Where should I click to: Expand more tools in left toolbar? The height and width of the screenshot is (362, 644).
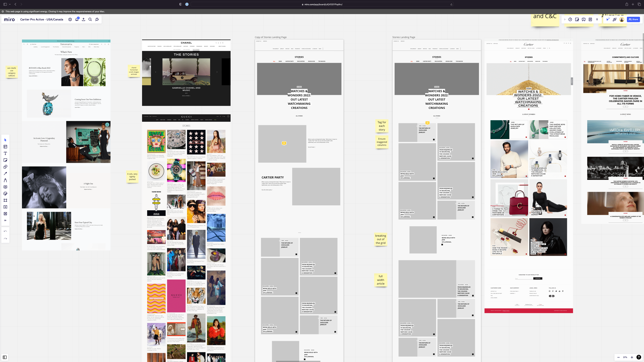[5, 220]
